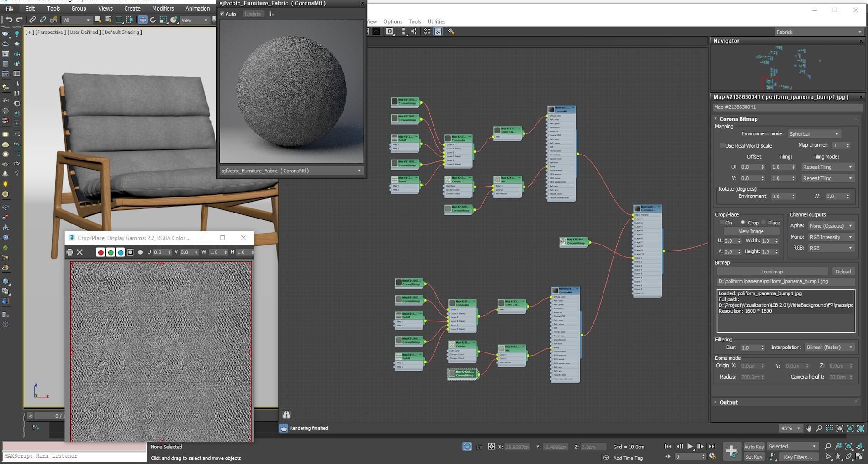Expand the Output rollout

728,402
